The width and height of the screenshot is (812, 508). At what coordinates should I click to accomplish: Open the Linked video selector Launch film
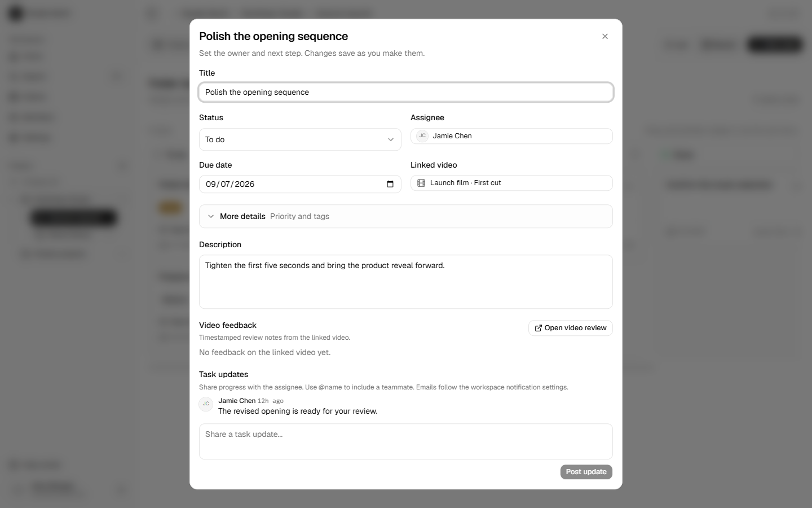[x=511, y=183]
